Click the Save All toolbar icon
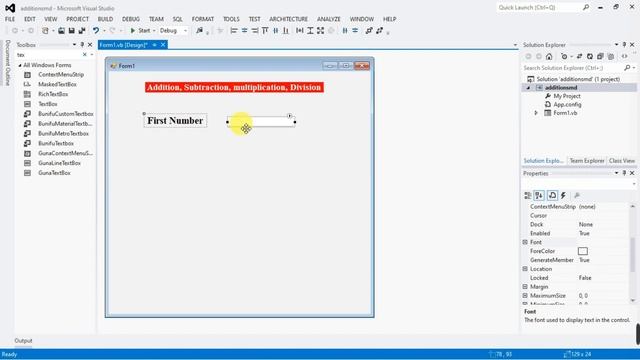The image size is (640, 360). (82, 31)
